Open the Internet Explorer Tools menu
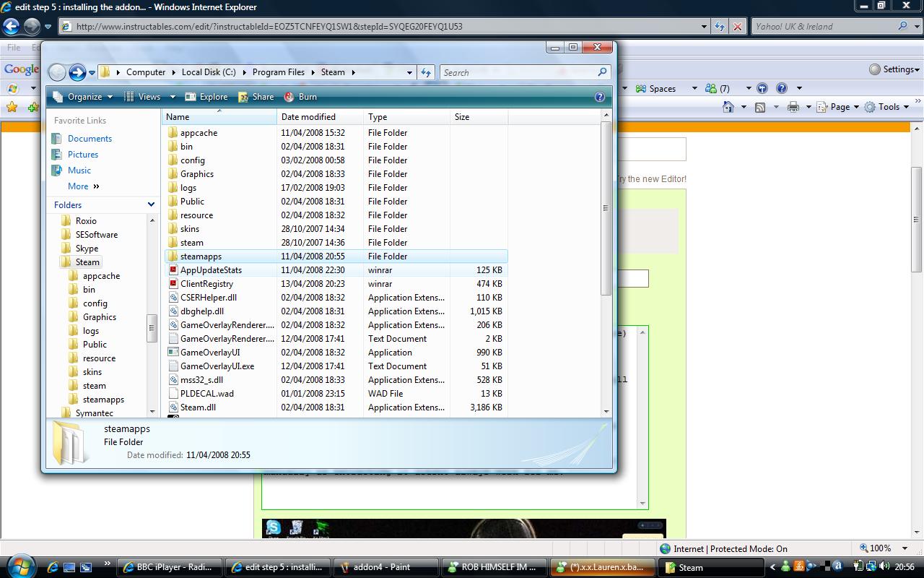The width and height of the screenshot is (924, 578). 888,107
